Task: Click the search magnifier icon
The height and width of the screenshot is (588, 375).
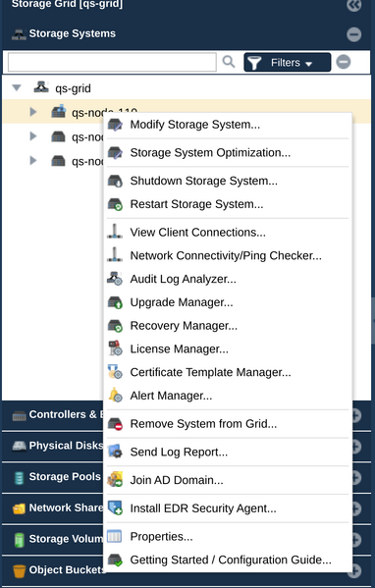Action: (229, 62)
